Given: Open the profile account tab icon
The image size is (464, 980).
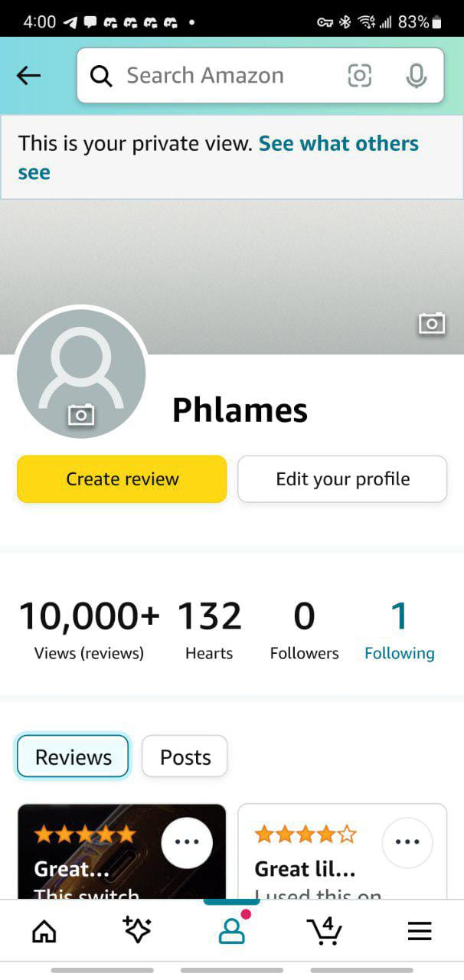Looking at the screenshot, I should pos(231,929).
